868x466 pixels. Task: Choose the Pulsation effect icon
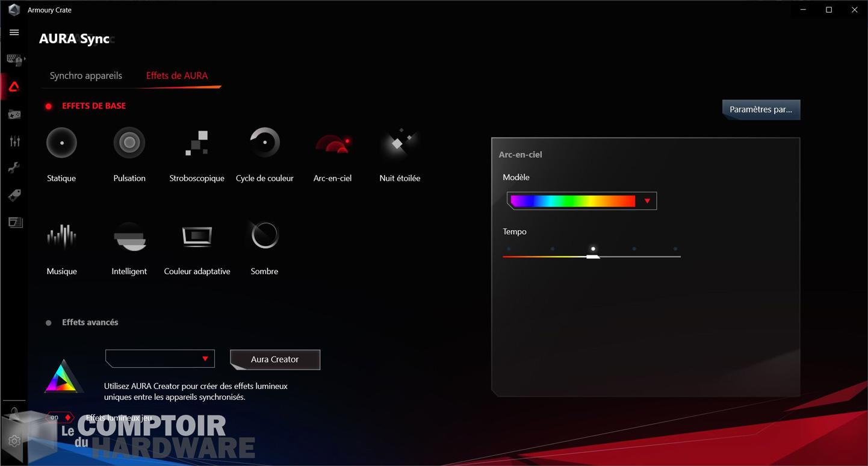tap(129, 143)
